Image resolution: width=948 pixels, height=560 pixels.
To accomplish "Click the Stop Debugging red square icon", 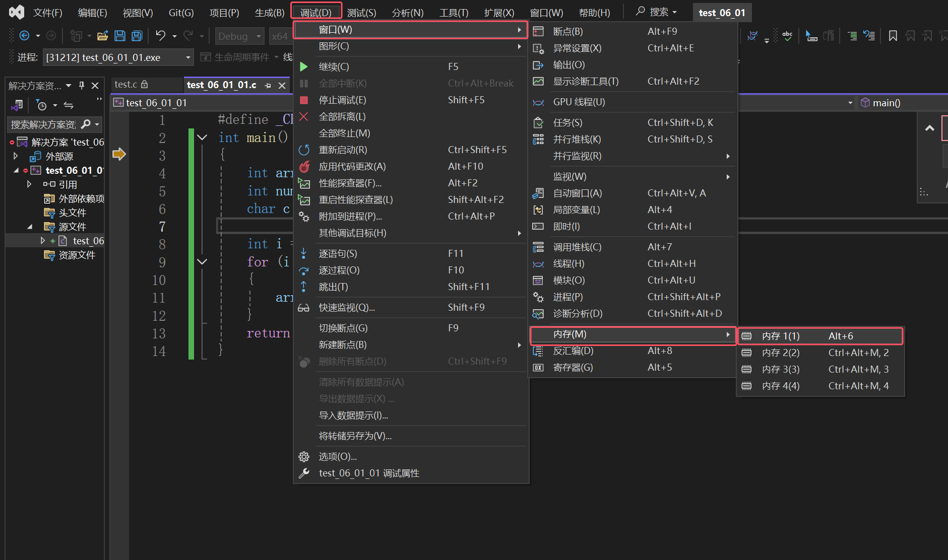I will point(304,100).
